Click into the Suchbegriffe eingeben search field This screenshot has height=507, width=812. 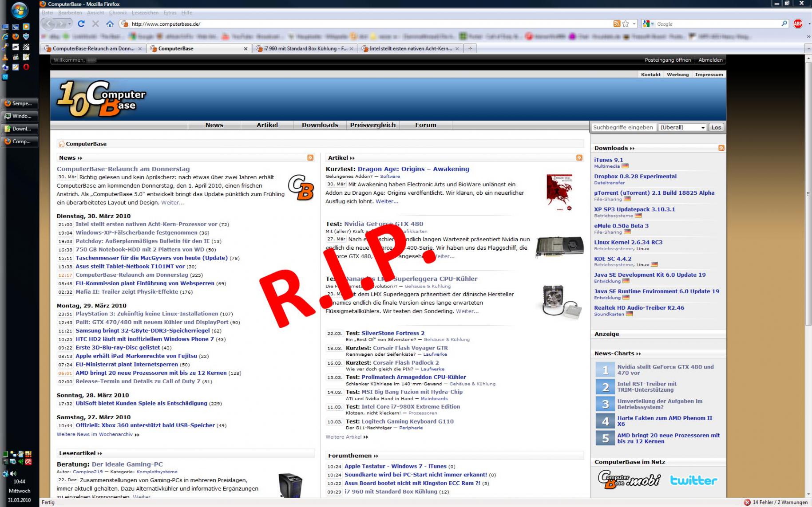[x=623, y=127]
